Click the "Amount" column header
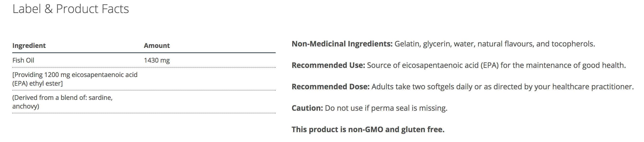The height and width of the screenshot is (142, 644). [157, 45]
